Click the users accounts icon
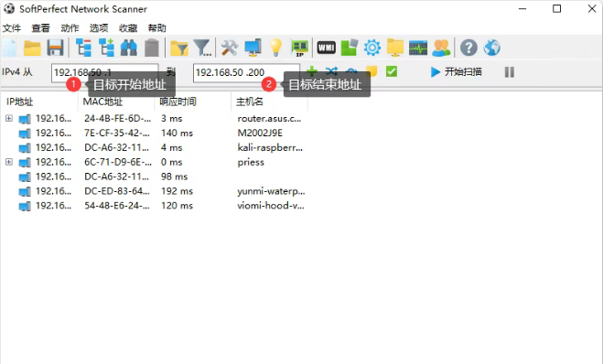Image resolution: width=603 pixels, height=364 pixels. (441, 48)
